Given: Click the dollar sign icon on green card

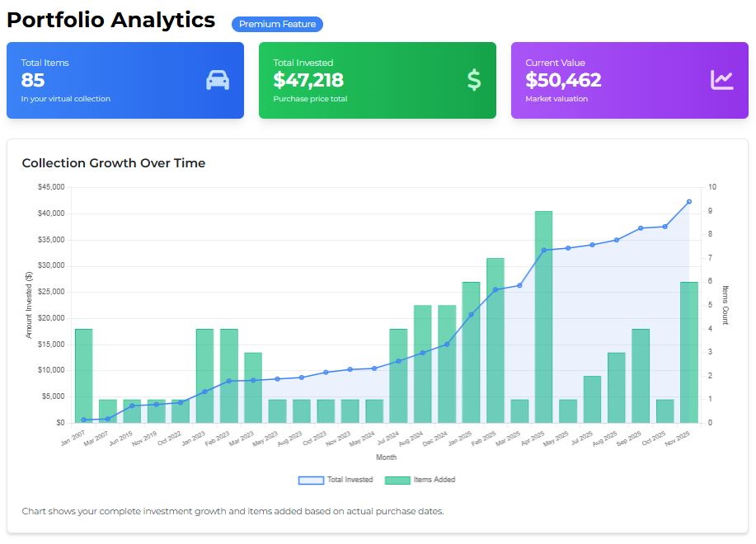Looking at the screenshot, I should [473, 80].
